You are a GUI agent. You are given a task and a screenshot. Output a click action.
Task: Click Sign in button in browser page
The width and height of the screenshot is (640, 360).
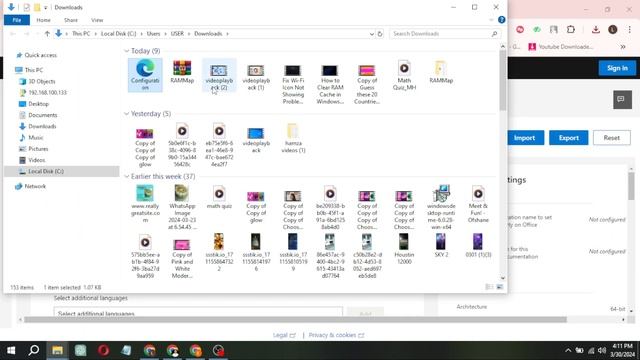tap(617, 68)
